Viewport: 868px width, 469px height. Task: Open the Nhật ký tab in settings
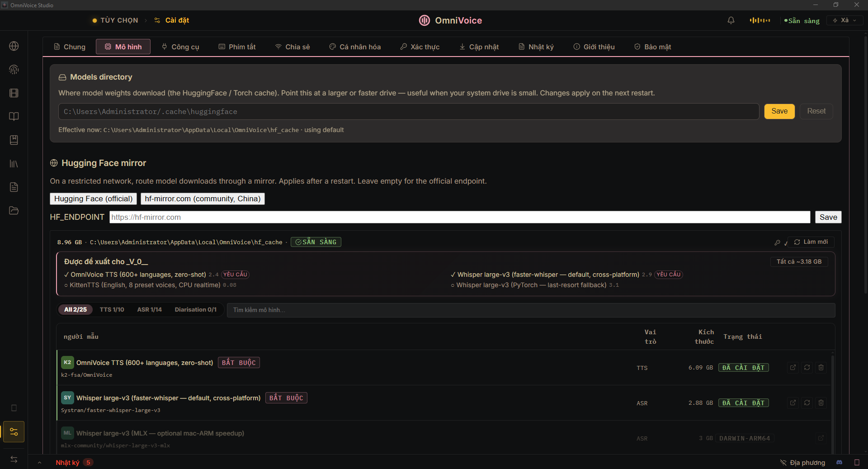pyautogui.click(x=536, y=47)
